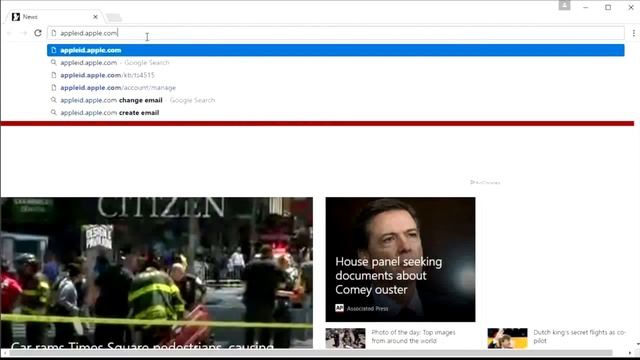Open 'Photo of the day: Top images' article
The image size is (640, 360).
coord(413,337)
